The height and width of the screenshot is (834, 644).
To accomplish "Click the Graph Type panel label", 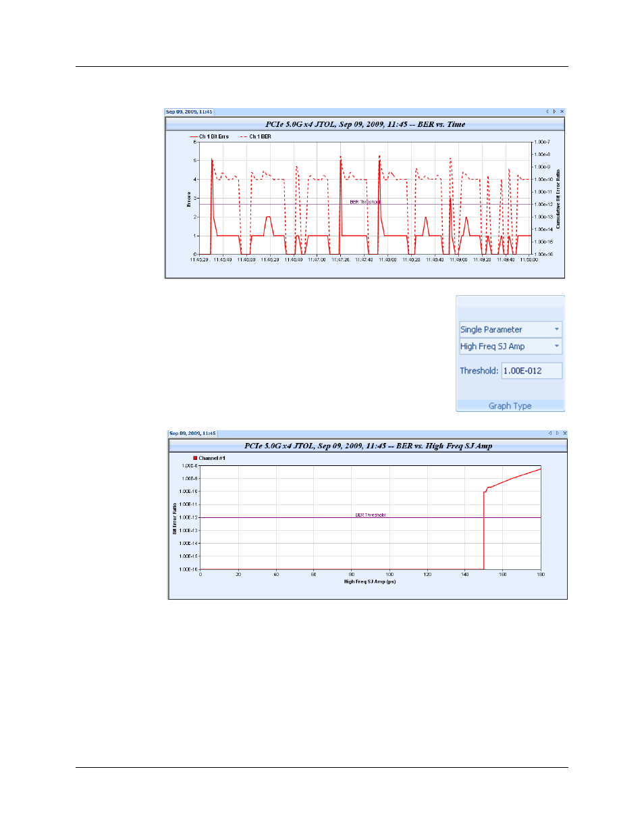I will click(x=510, y=406).
